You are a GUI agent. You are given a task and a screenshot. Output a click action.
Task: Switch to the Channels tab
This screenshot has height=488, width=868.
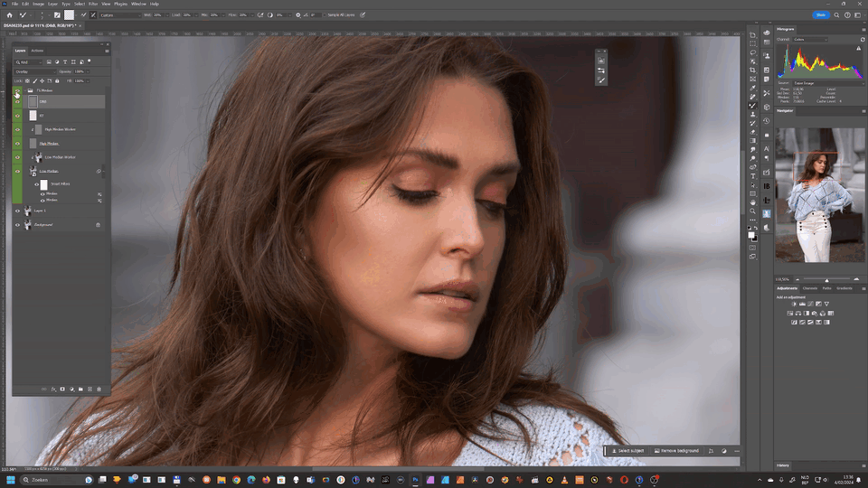point(810,288)
